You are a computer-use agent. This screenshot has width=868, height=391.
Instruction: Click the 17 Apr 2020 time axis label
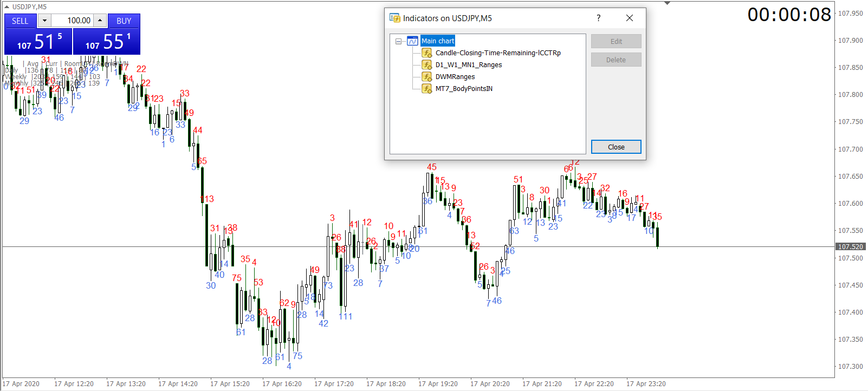(x=21, y=384)
